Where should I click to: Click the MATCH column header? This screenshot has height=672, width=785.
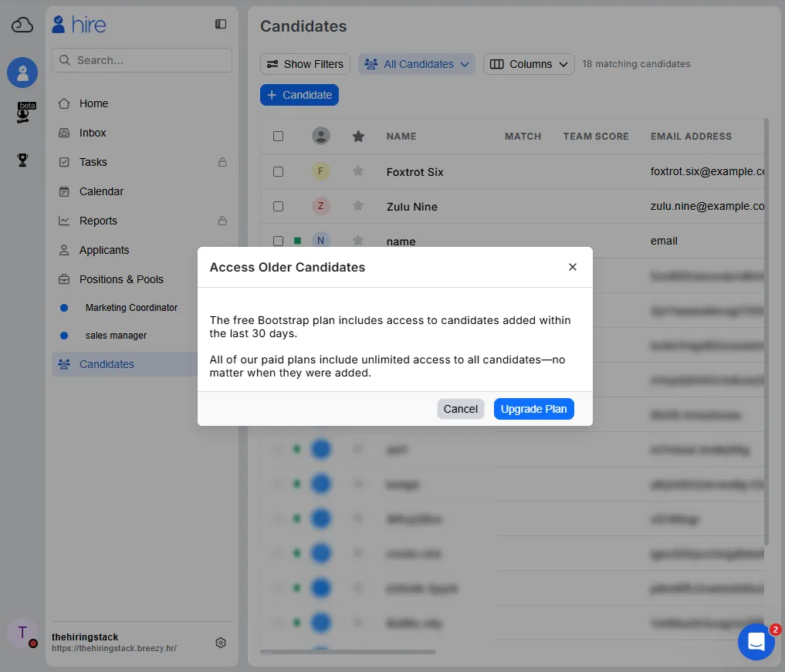[523, 136]
